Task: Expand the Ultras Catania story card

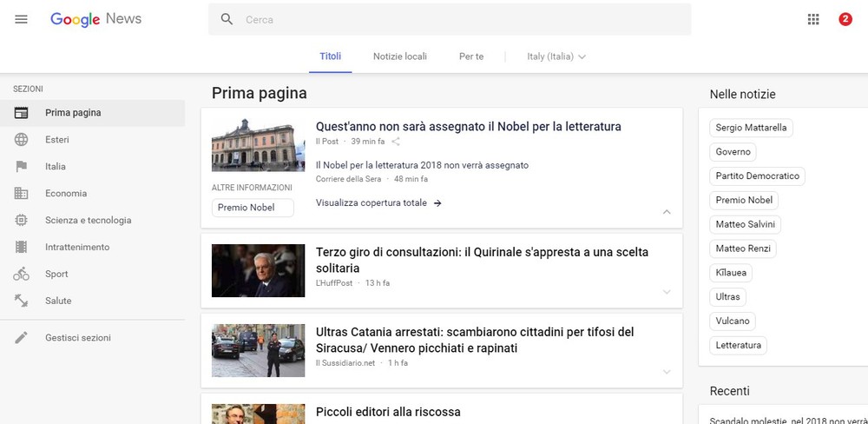Action: tap(666, 372)
